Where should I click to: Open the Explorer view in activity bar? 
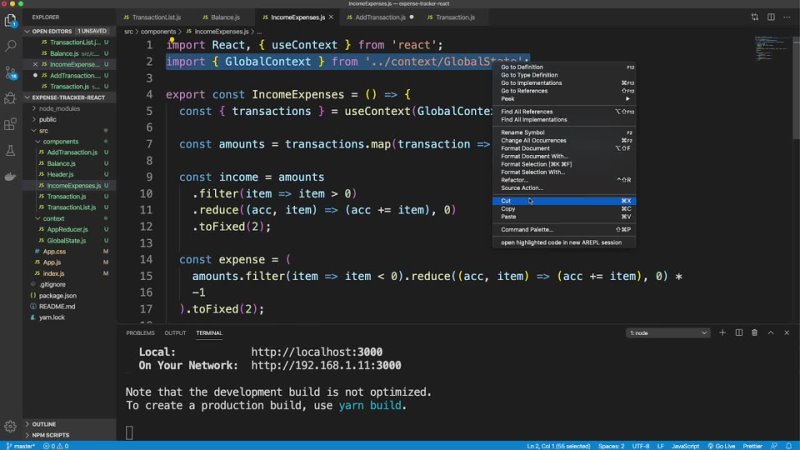coord(10,20)
